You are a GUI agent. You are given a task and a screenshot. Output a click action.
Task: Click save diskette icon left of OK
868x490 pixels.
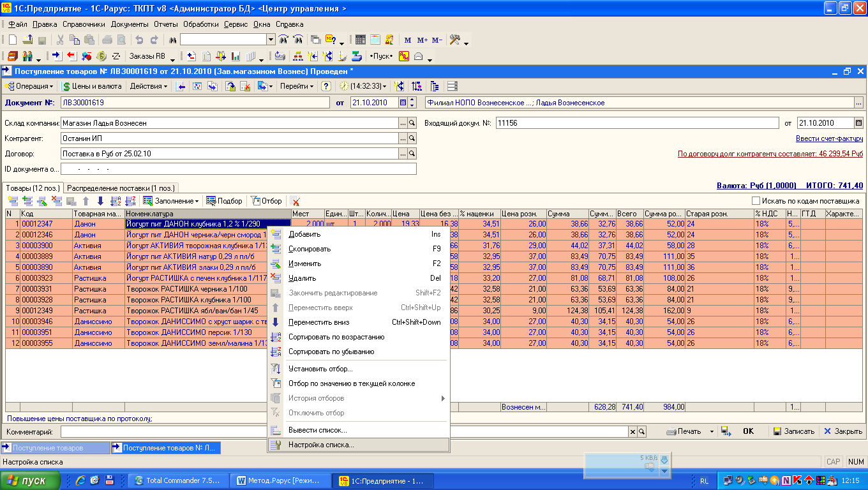[726, 431]
